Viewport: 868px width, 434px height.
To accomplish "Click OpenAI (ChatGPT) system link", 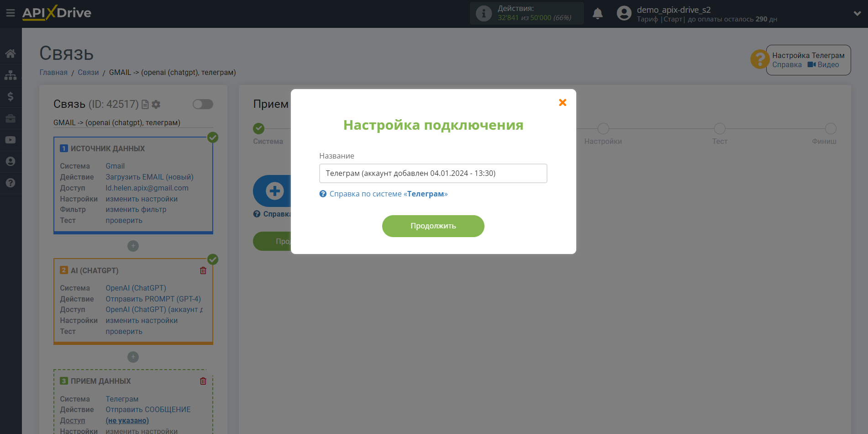I will (136, 288).
